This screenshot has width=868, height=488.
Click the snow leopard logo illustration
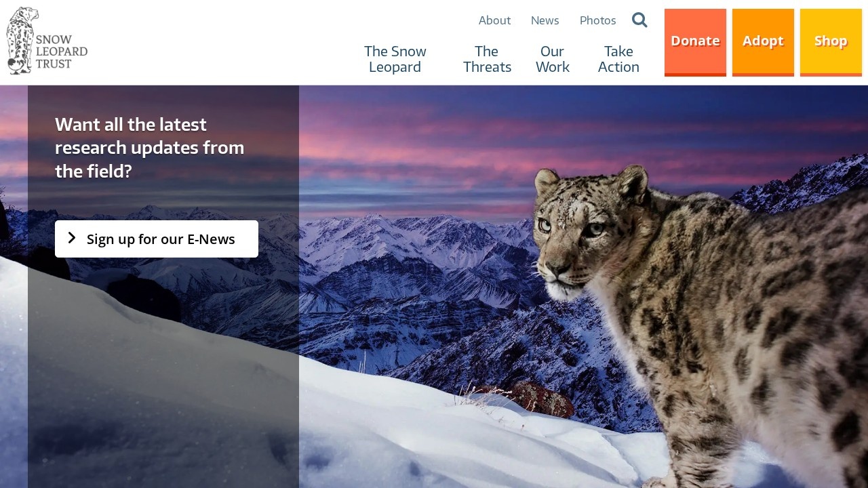click(20, 41)
